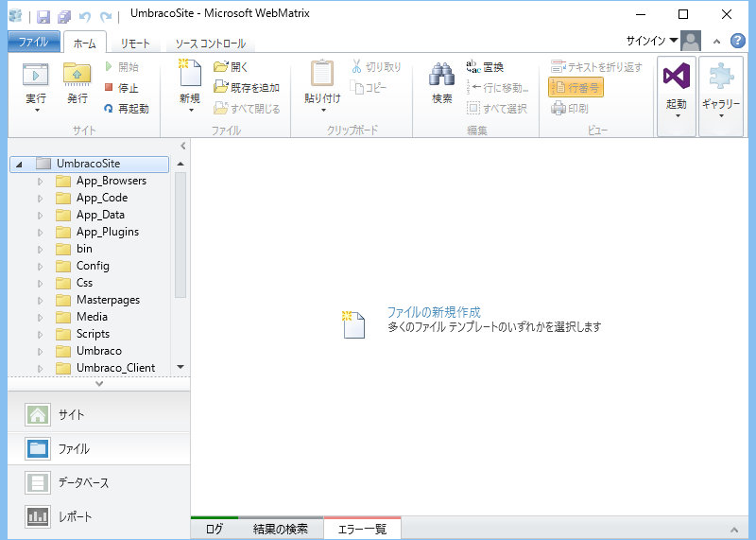Open the 実行 dropdown arrow

[x=37, y=111]
